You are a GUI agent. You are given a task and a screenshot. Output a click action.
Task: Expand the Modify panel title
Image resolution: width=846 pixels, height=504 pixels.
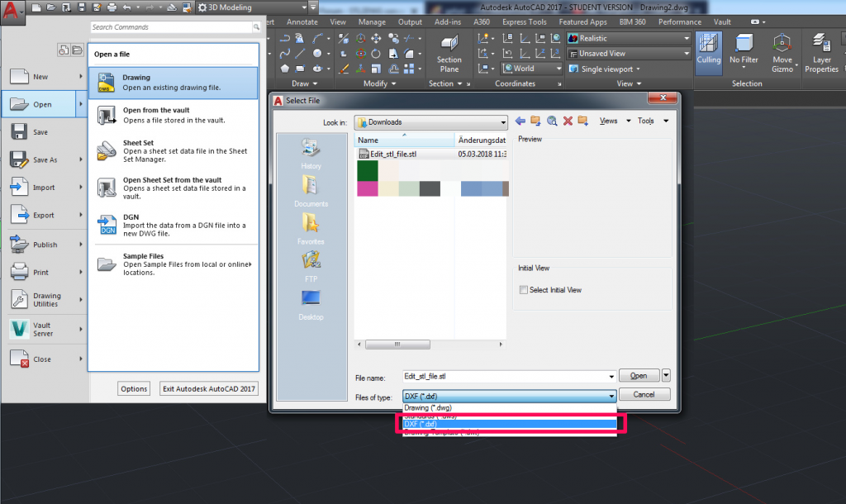(x=380, y=83)
